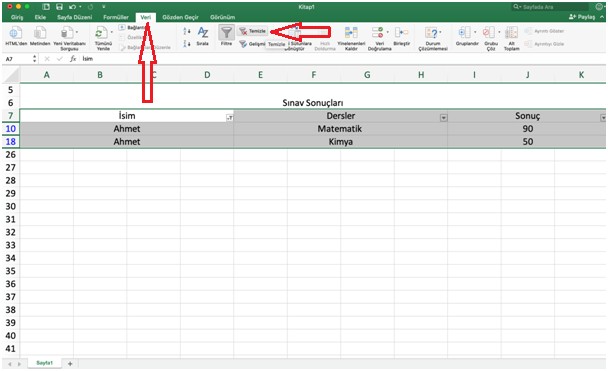Open the undo history dropdown arrow
This screenshot has height=371, width=608.
pyautogui.click(x=80, y=7)
